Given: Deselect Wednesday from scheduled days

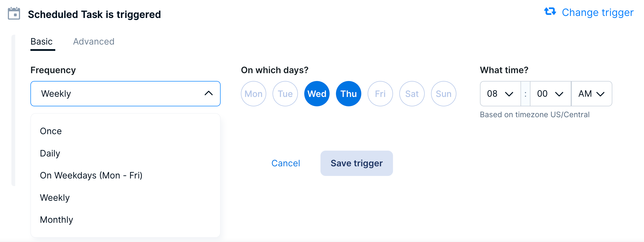Looking at the screenshot, I should click(x=317, y=94).
